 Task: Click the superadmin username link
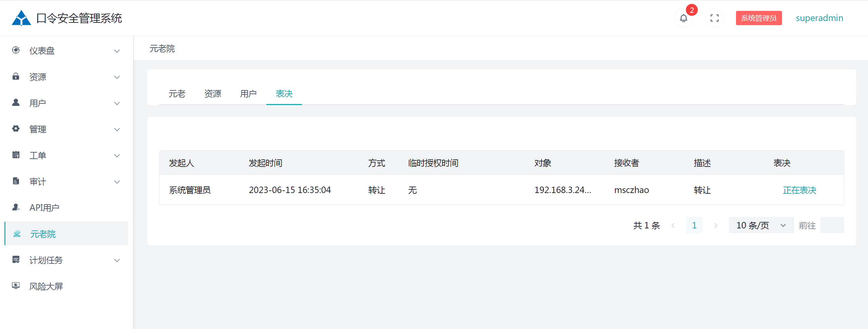point(819,18)
